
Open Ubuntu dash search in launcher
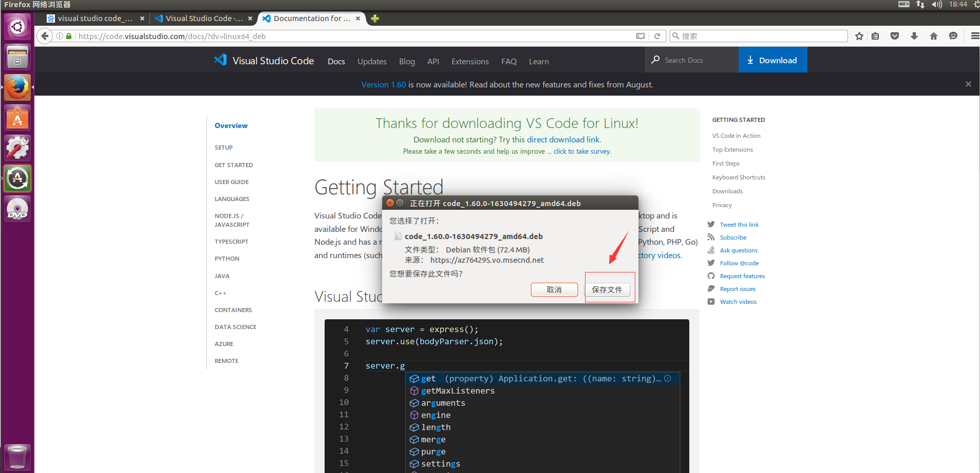(x=17, y=26)
